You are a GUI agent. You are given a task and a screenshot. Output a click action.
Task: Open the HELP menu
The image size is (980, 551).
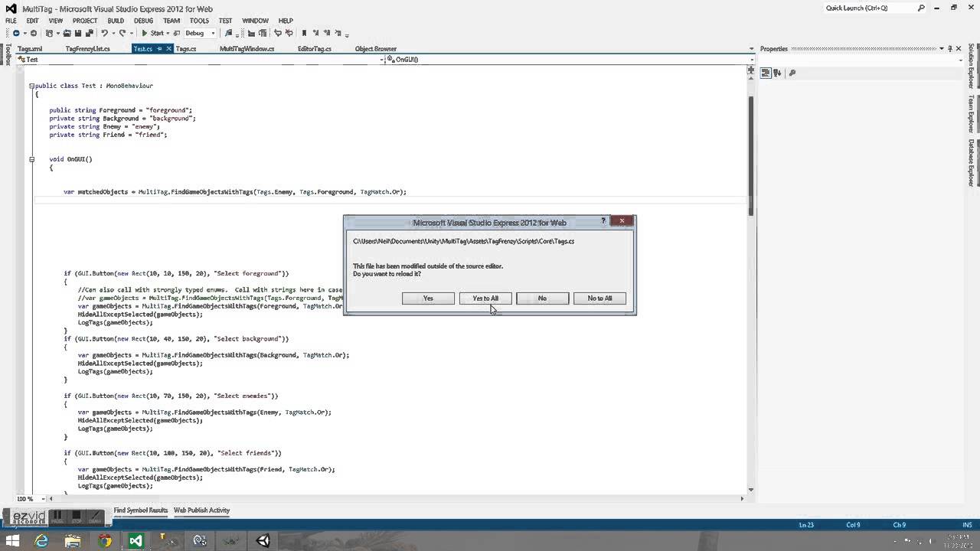click(286, 21)
